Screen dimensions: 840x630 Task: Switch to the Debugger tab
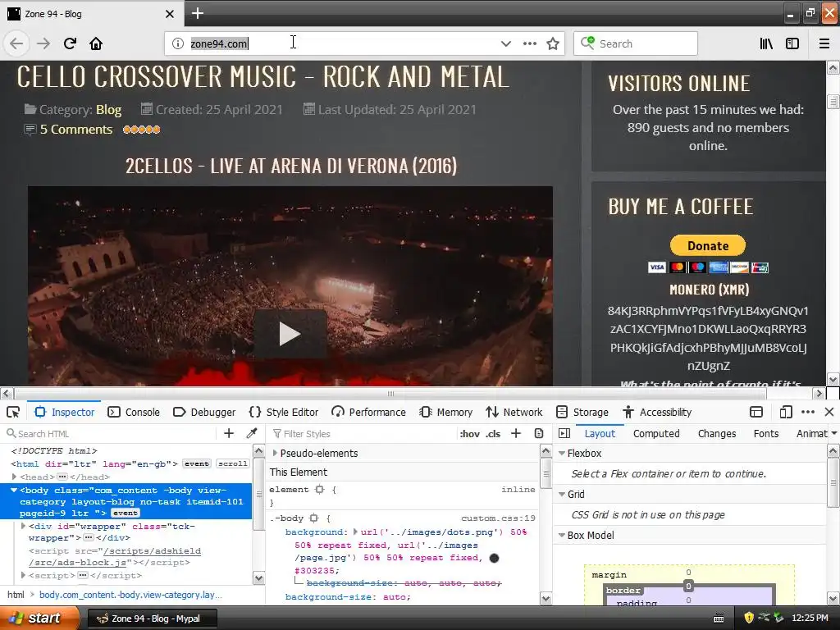[204, 412]
